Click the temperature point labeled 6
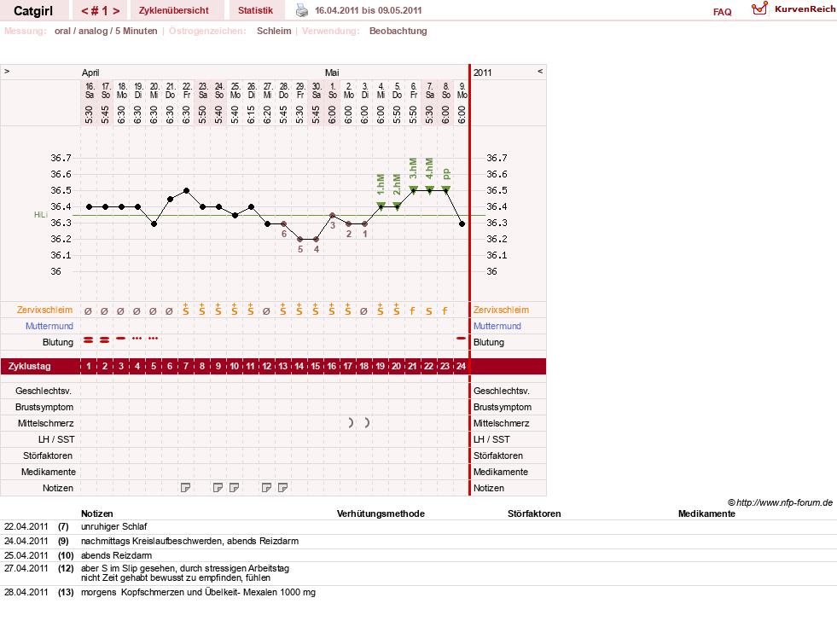The width and height of the screenshot is (837, 644). tap(283, 224)
